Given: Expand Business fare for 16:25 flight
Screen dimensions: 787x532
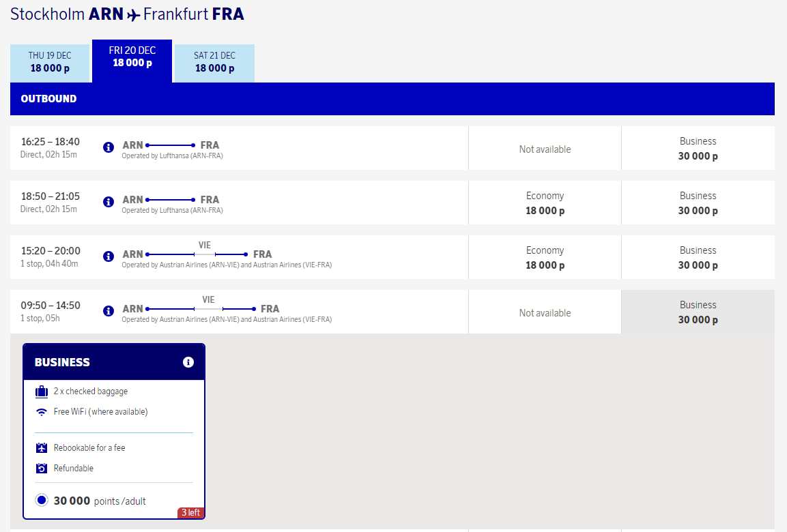Looking at the screenshot, I should 698,148.
